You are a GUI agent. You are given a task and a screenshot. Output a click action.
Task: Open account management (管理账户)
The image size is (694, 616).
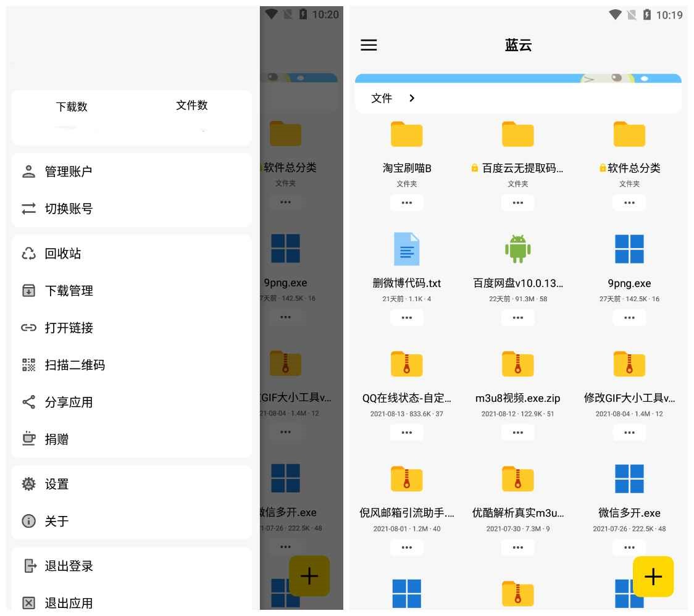click(x=68, y=171)
